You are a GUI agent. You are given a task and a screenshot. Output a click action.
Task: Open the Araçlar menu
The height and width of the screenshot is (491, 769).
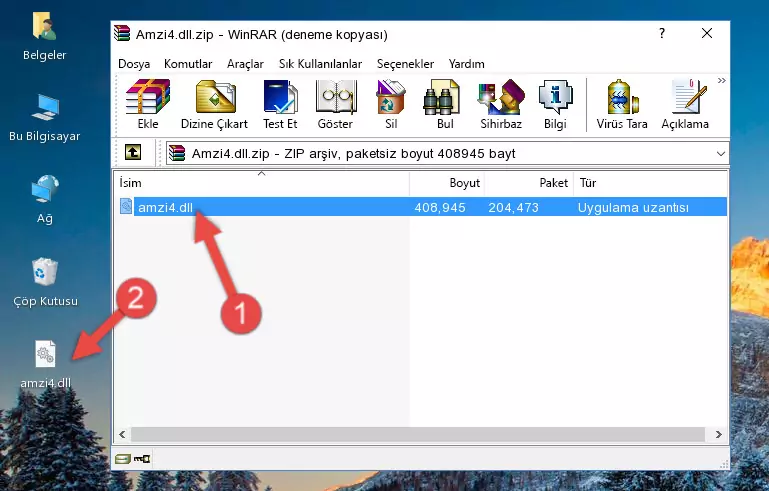pyautogui.click(x=245, y=64)
